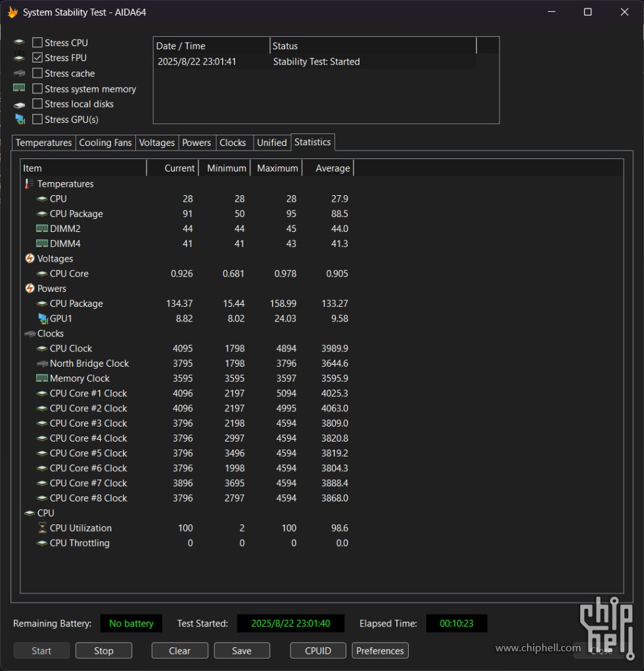
Task: Click the thermometer icon of Temperatures group
Action: point(29,183)
